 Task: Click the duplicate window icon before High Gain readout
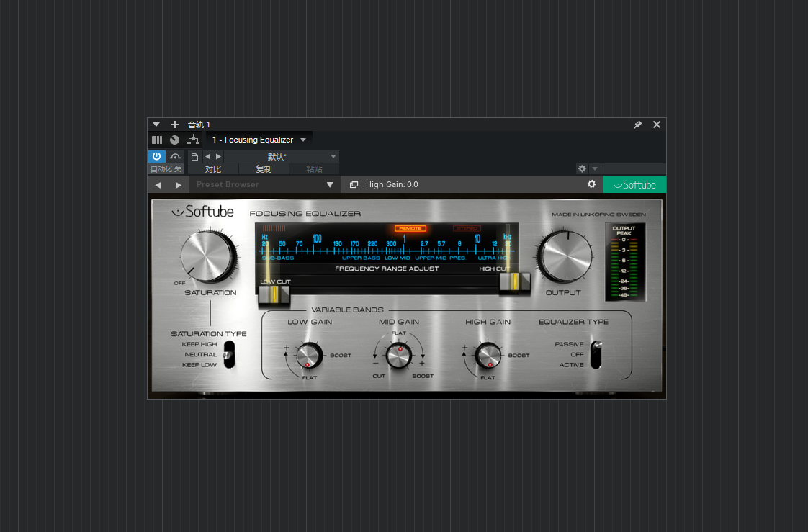point(353,184)
